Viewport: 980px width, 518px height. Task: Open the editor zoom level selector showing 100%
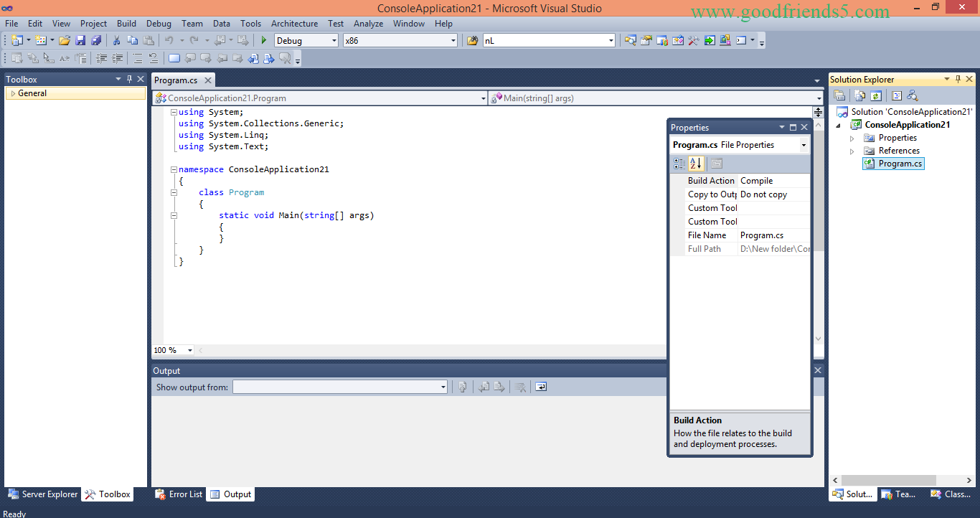click(x=172, y=350)
